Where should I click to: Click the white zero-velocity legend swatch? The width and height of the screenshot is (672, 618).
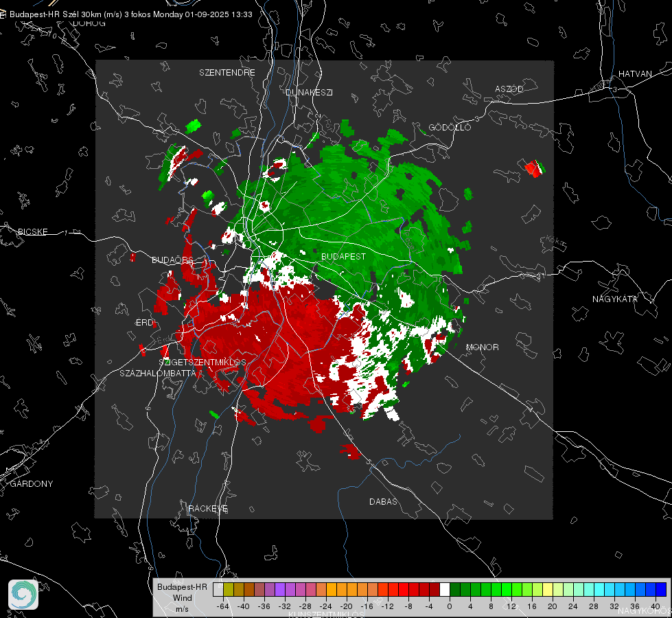coord(445,590)
